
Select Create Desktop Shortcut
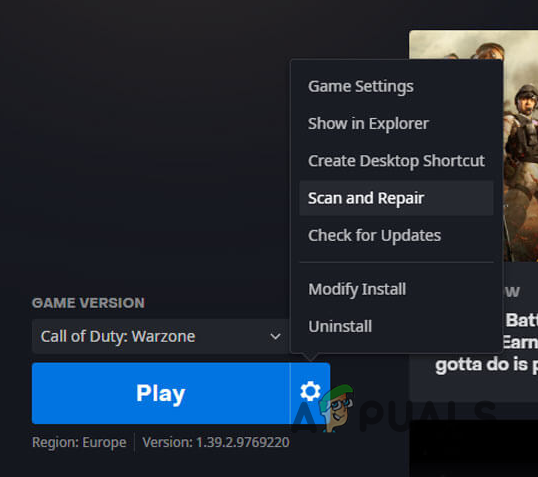tap(396, 161)
